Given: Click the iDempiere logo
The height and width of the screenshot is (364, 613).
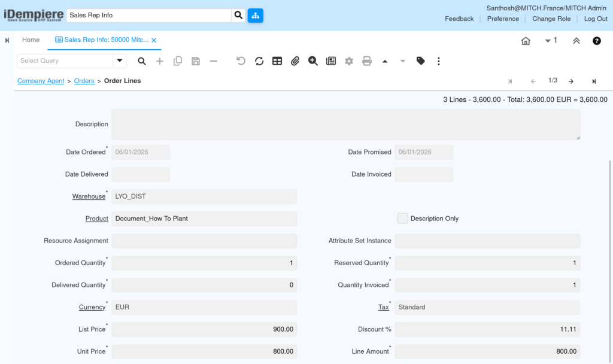Looking at the screenshot, I should coord(34,15).
